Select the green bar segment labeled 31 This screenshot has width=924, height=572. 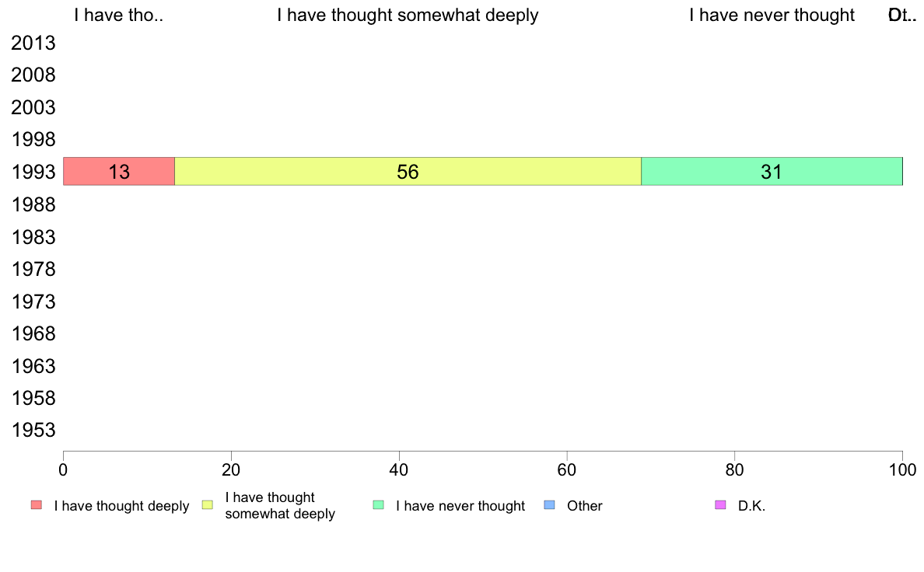click(771, 172)
